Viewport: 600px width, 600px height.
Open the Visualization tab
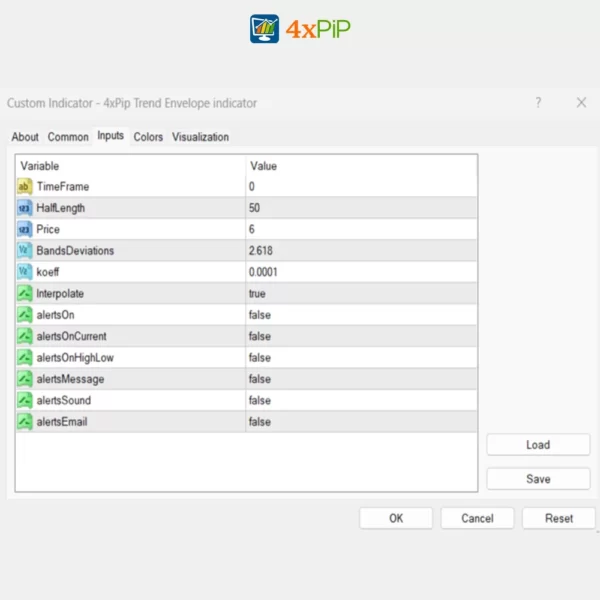tap(200, 137)
